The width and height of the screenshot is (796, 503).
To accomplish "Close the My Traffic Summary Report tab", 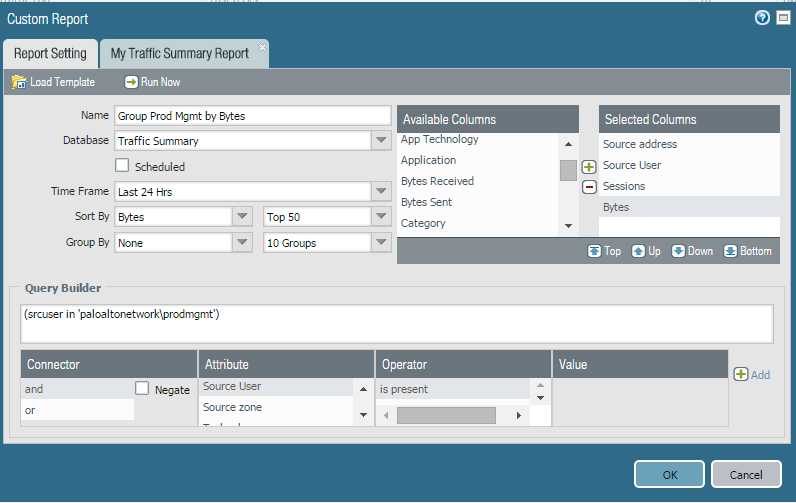I will (x=263, y=47).
